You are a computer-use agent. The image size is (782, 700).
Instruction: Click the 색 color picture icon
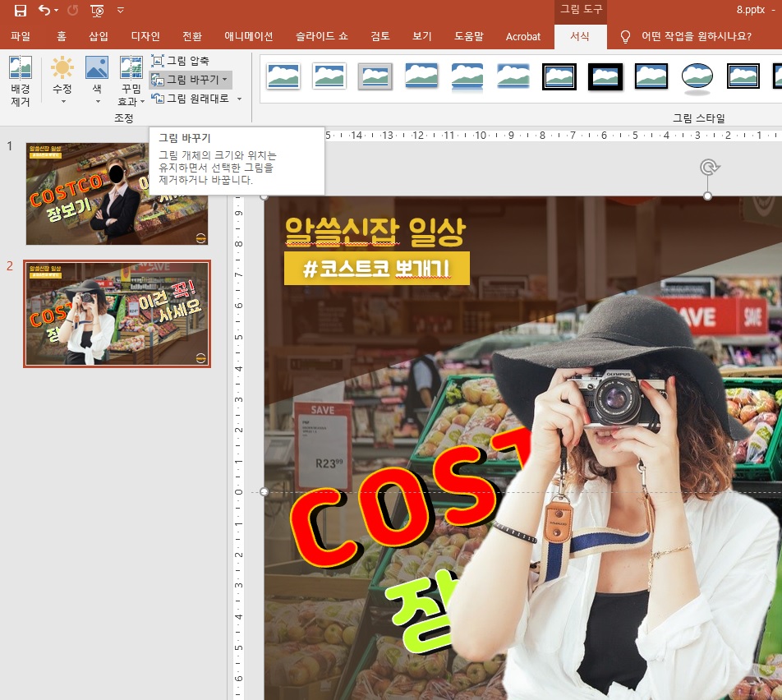coord(97,68)
